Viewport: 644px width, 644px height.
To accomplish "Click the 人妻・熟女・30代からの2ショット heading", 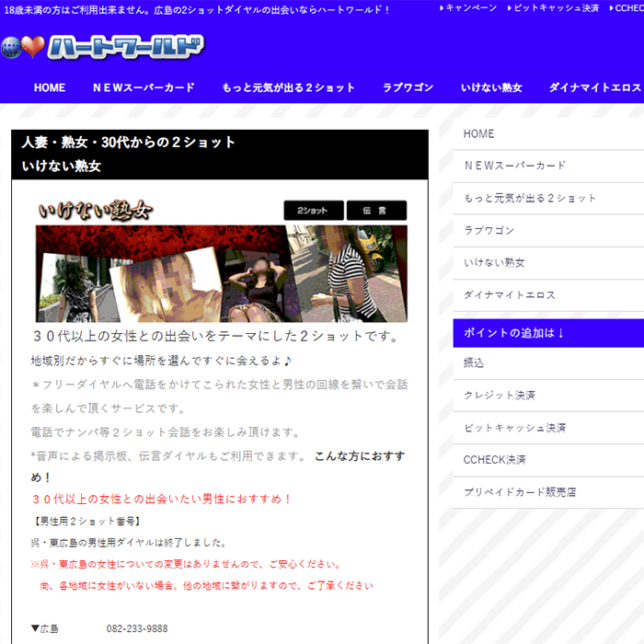I will 128,143.
